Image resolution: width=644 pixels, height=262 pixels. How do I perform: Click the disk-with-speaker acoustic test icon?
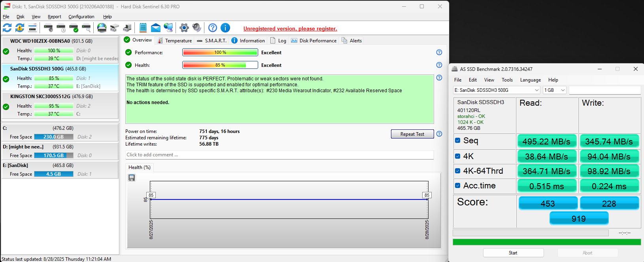(x=48, y=28)
